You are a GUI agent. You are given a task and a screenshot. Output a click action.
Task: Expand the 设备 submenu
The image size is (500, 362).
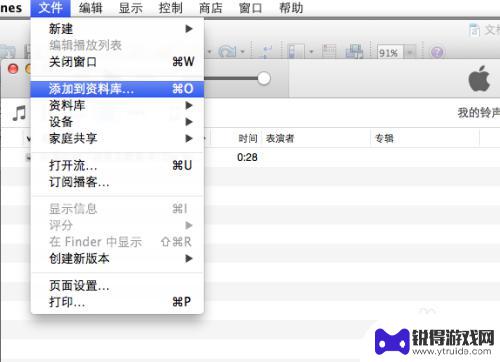click(117, 122)
